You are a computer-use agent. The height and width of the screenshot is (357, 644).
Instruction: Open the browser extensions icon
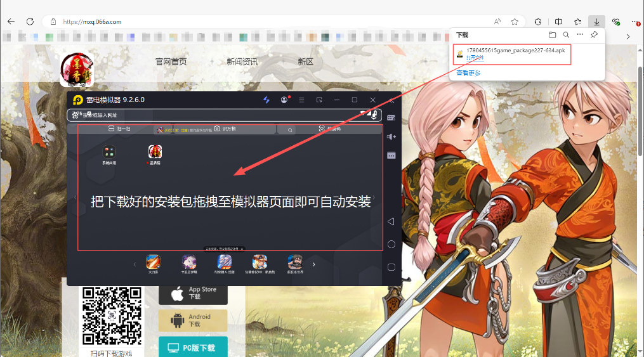click(x=538, y=22)
